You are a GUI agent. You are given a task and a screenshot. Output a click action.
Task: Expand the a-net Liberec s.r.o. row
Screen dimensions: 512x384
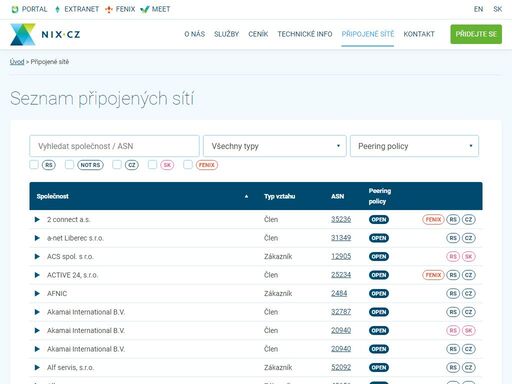point(37,238)
